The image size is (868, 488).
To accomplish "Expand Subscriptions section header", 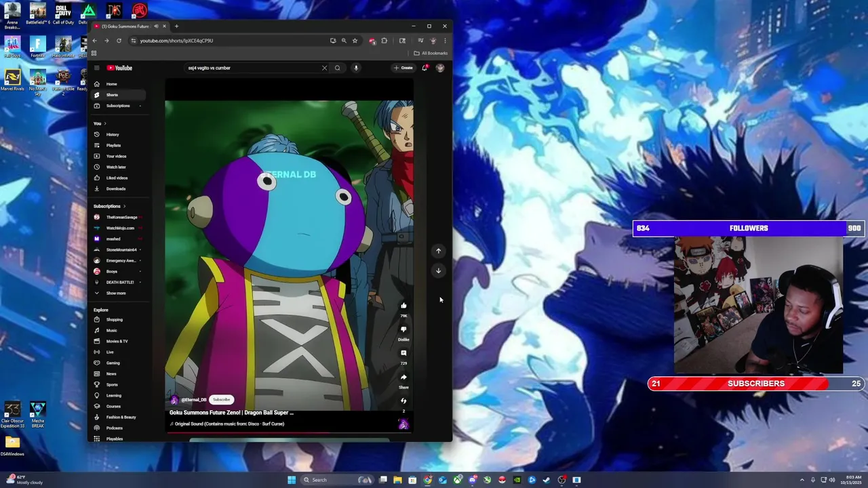I will point(110,206).
